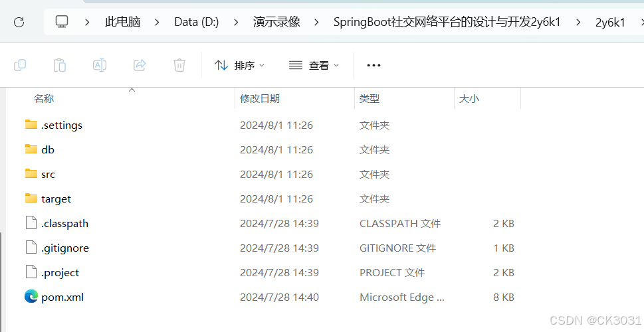Go to SpringBoot社交网络平台的设计与开发2y6k1 breadcrumb

coord(447,22)
